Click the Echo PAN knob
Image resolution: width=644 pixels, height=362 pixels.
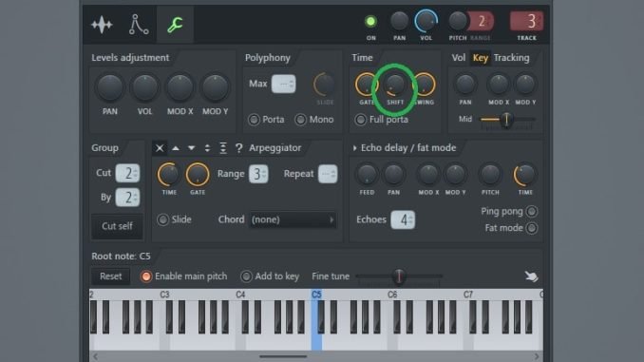click(x=393, y=175)
